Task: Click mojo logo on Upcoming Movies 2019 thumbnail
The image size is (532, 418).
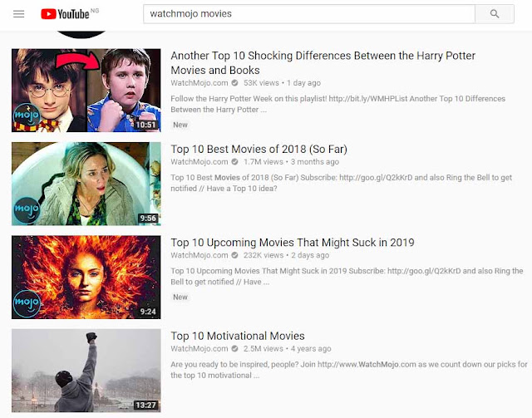Action: tap(27, 303)
